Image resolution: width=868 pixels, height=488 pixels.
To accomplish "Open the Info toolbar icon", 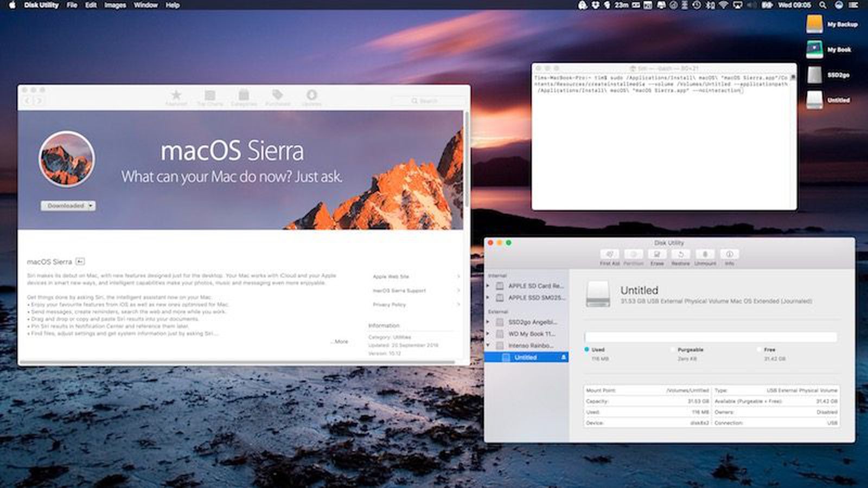I will pos(729,255).
